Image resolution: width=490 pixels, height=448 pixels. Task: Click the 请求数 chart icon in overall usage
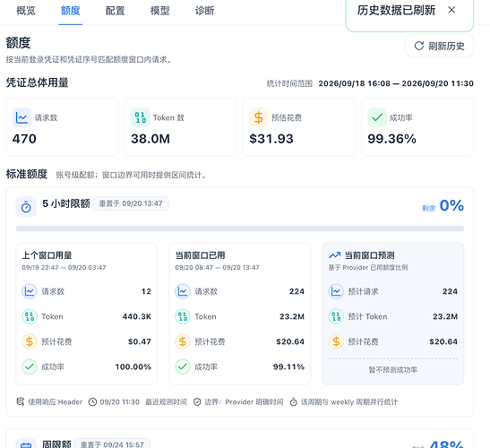tap(21, 117)
